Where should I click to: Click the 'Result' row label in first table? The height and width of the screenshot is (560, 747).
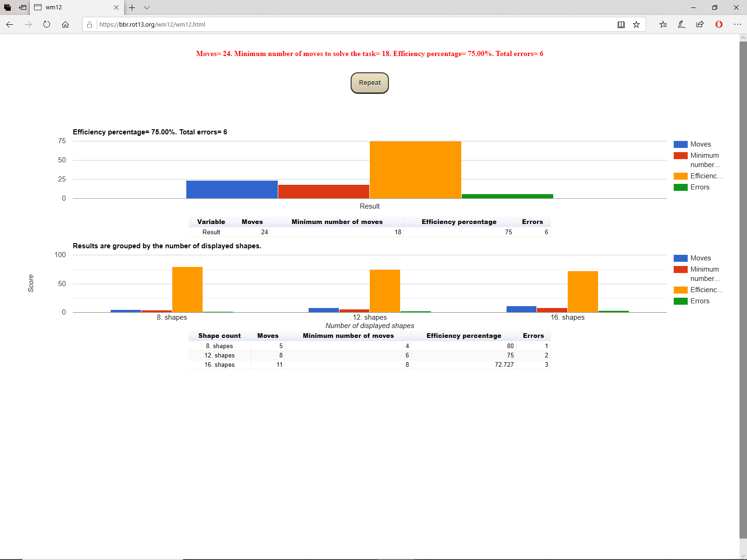click(211, 232)
